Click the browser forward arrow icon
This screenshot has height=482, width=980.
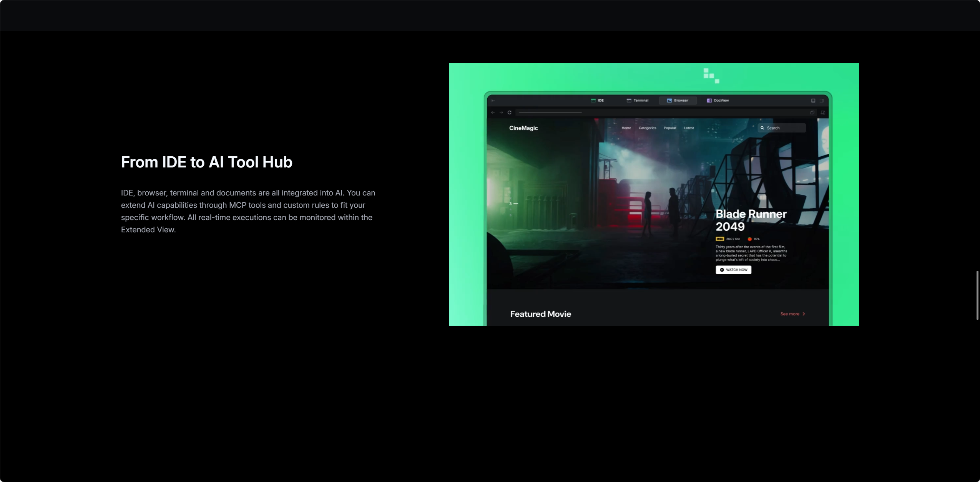501,113
